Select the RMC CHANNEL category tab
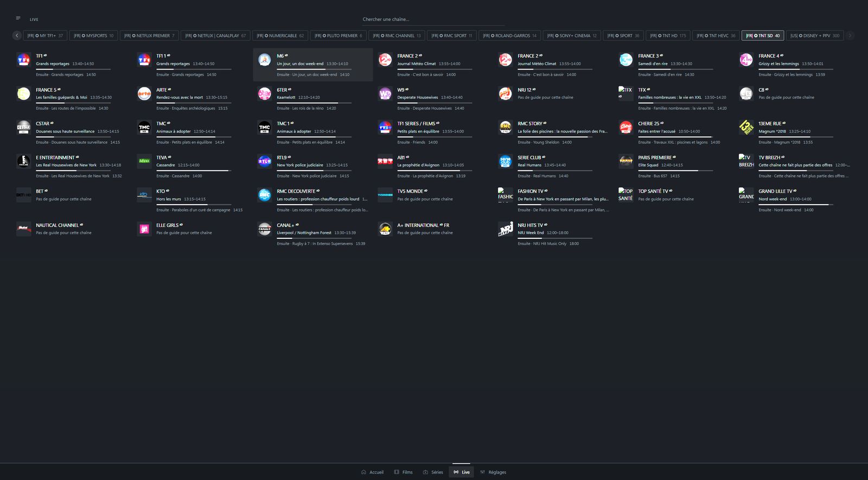Viewport: 868px width, 480px height. tap(397, 36)
